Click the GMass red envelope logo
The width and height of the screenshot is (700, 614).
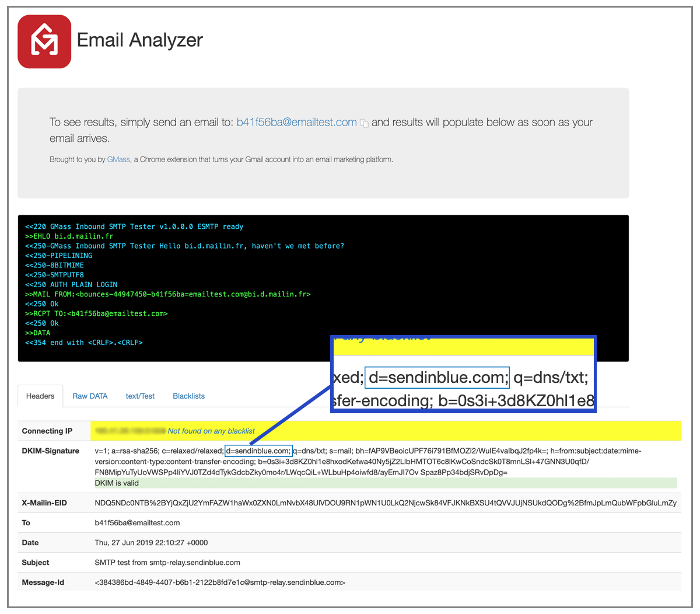point(44,41)
